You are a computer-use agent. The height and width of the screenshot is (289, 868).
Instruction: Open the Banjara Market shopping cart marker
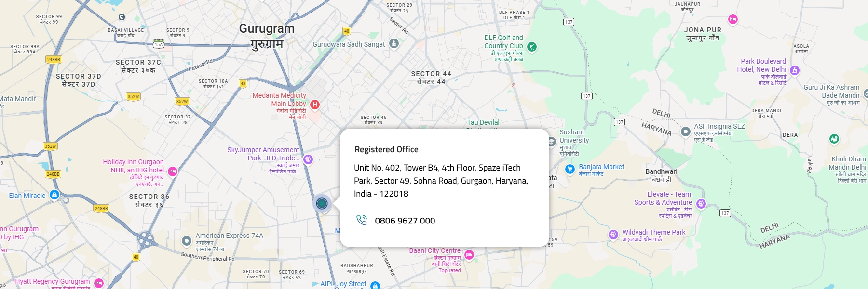click(x=570, y=169)
